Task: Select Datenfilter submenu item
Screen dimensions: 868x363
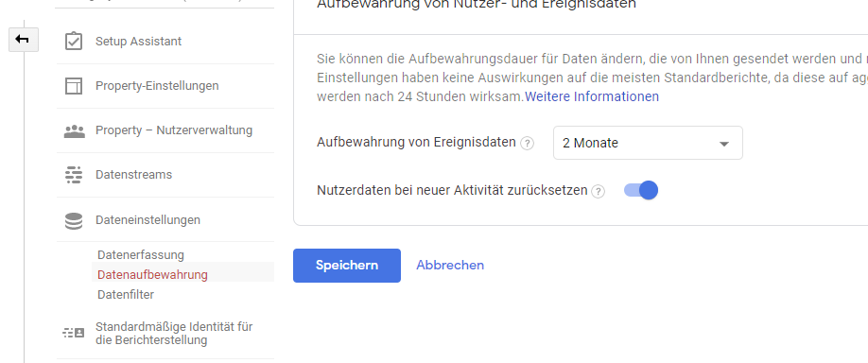Action: [126, 294]
